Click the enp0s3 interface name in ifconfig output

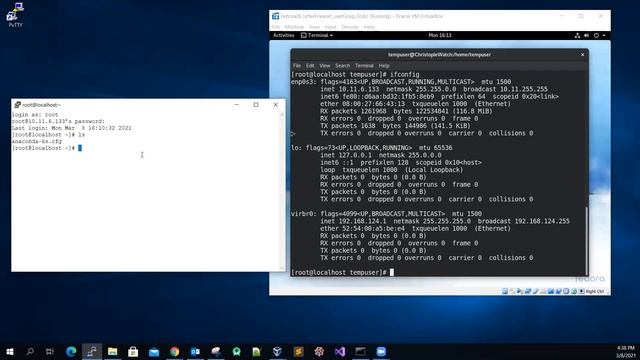point(302,82)
